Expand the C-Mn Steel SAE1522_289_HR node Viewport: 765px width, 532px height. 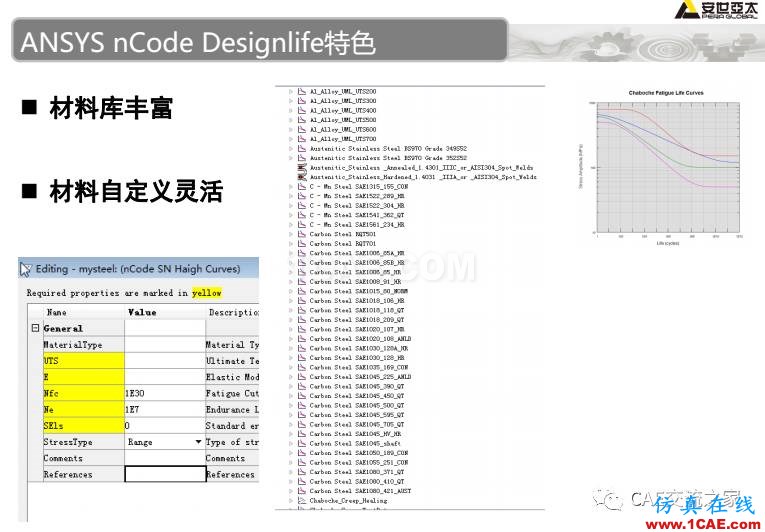[291, 196]
